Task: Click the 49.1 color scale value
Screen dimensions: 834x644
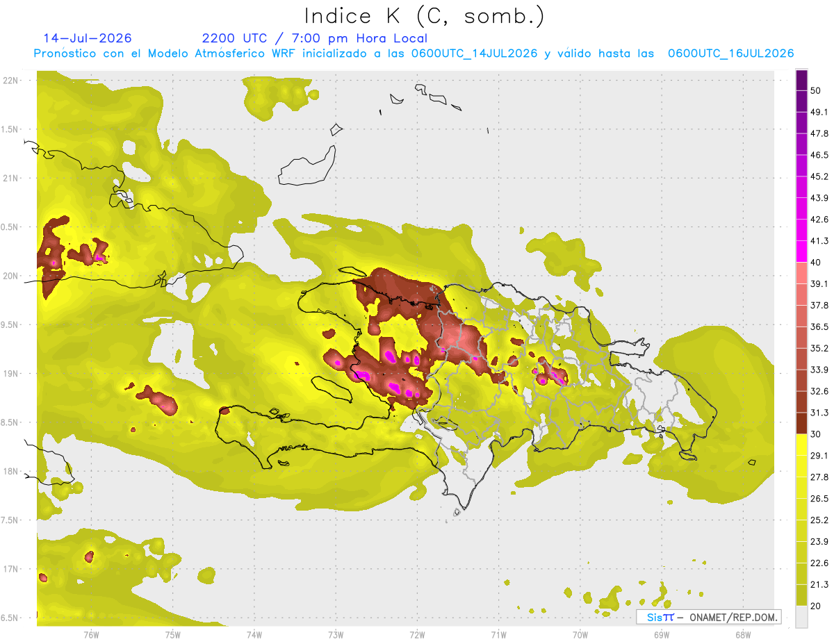Action: (x=819, y=112)
